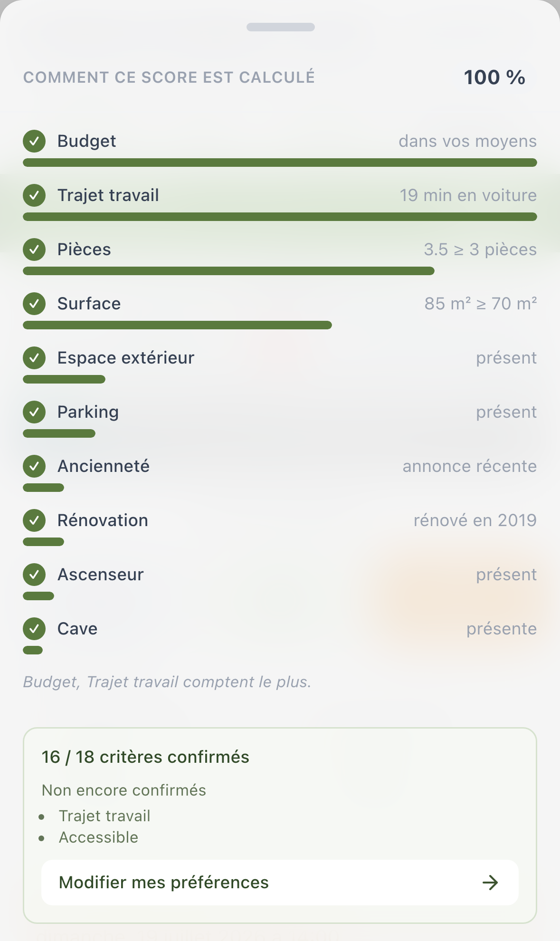Screen dimensions: 560x941
Task: Click the sheet drag handle at top
Action: [280, 27]
